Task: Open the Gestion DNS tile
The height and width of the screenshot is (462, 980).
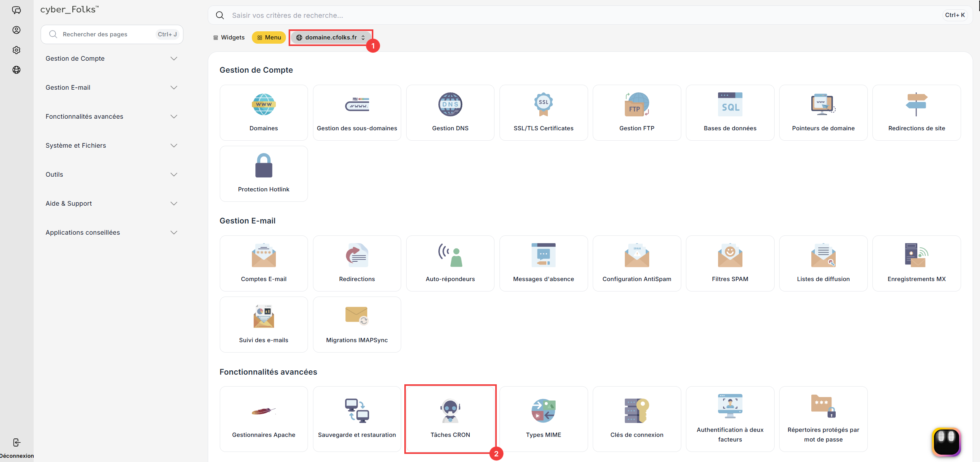Action: pyautogui.click(x=450, y=113)
